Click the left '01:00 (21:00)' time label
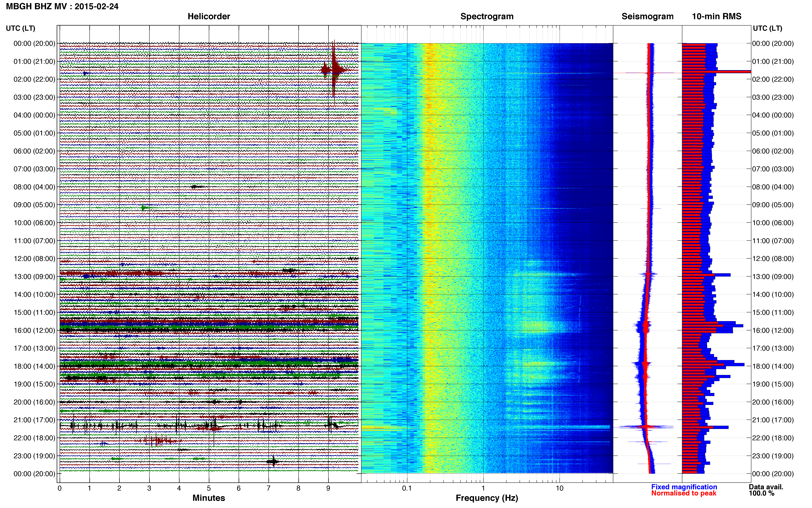 tap(34, 61)
